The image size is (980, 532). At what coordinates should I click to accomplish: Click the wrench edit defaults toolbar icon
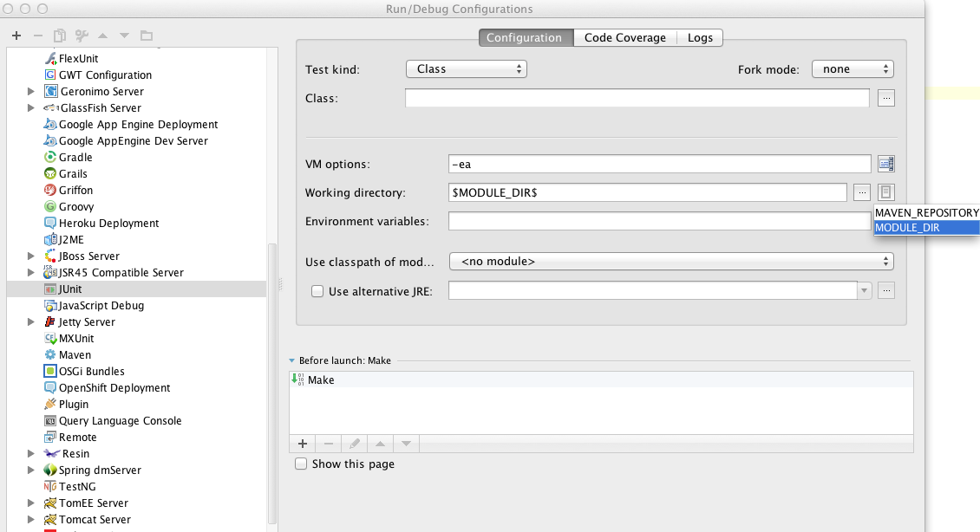tap(79, 36)
